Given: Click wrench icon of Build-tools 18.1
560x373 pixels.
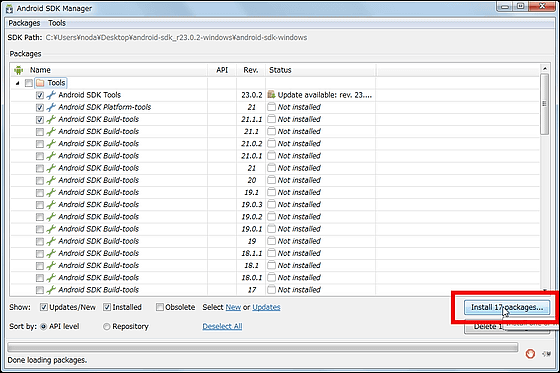Looking at the screenshot, I should pyautogui.click(x=51, y=265).
